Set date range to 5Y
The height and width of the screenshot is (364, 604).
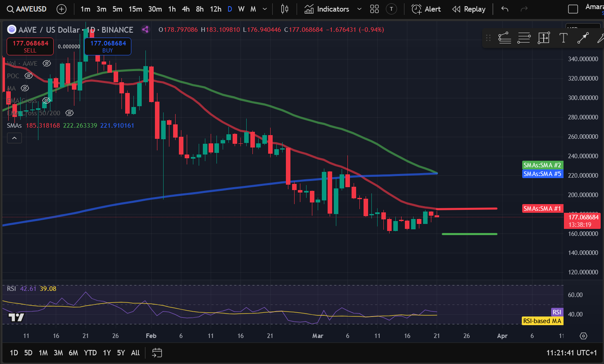(x=121, y=353)
